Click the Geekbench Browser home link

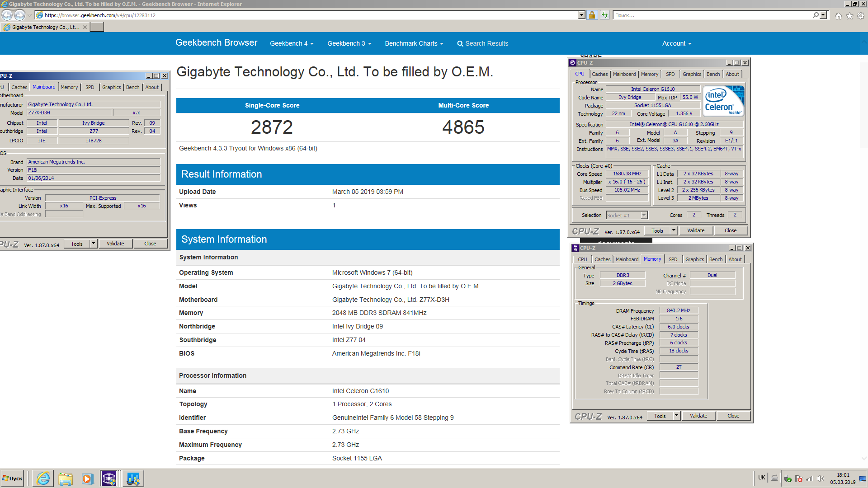pos(216,42)
